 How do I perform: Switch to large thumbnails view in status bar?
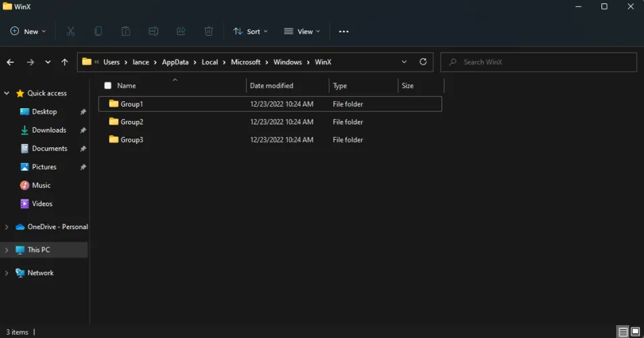(635, 331)
